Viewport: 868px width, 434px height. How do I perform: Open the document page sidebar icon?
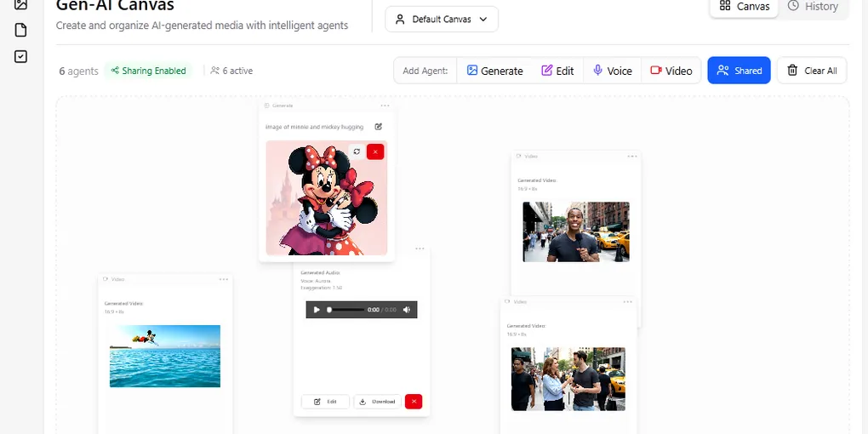click(20, 30)
